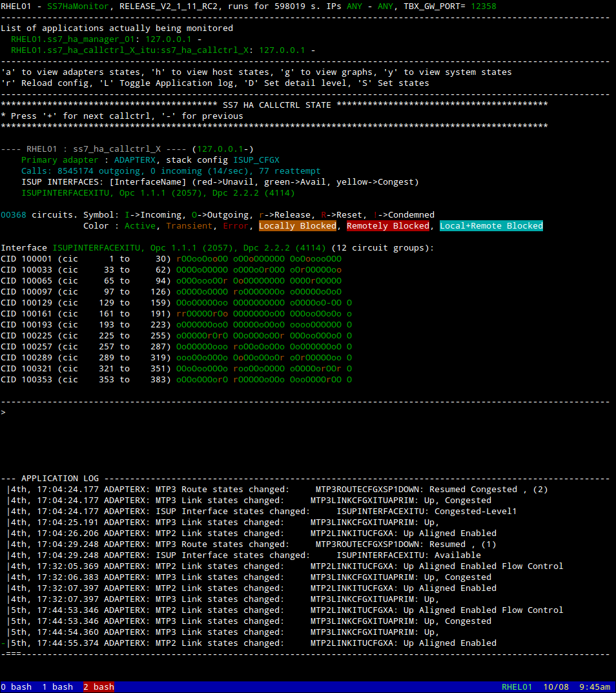Click the 'Resumed Congested , (2)' log entry
Viewport: 616px width, 693px height.
click(278, 490)
